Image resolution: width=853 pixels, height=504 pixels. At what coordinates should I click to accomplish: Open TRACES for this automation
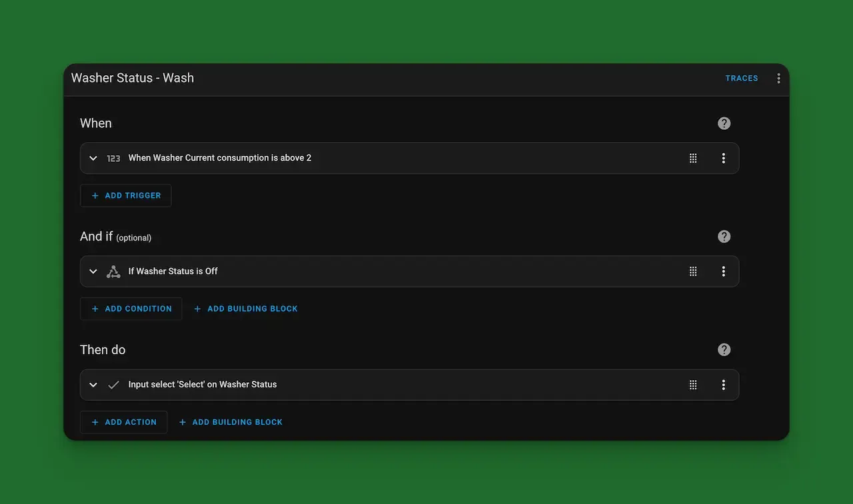pos(741,78)
